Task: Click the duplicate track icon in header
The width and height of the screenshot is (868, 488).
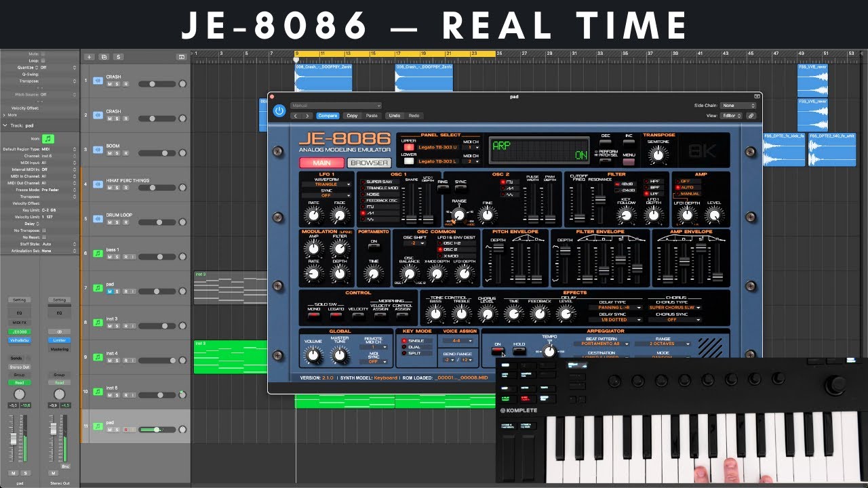Action: pyautogui.click(x=104, y=57)
